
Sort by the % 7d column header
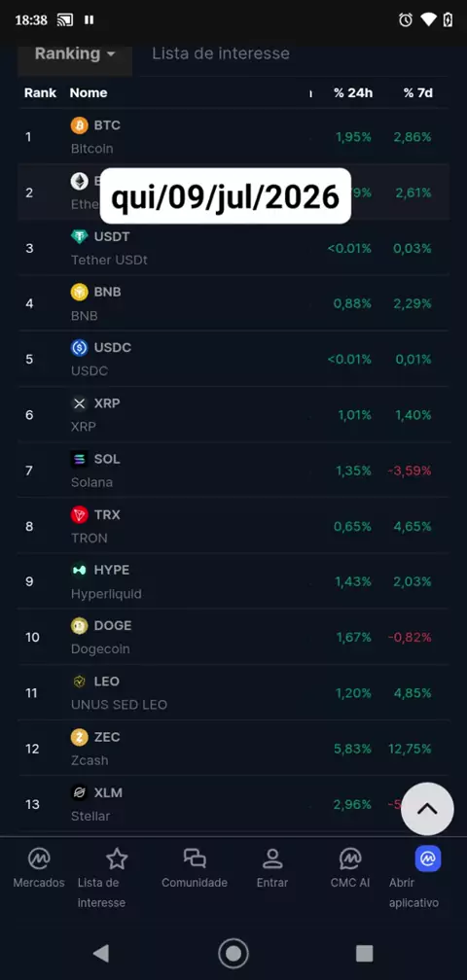pos(418,93)
